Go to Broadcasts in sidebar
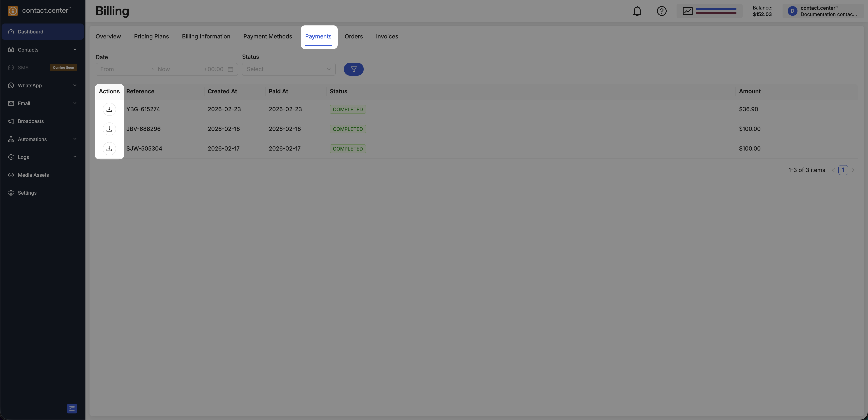Screen dimensions: 868x420 point(31,121)
